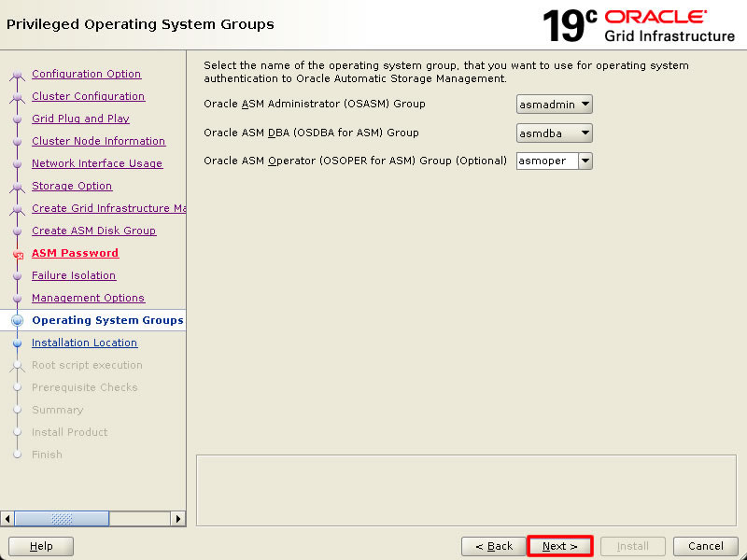Click the active step bullet beside Operating System Groups

[17, 320]
